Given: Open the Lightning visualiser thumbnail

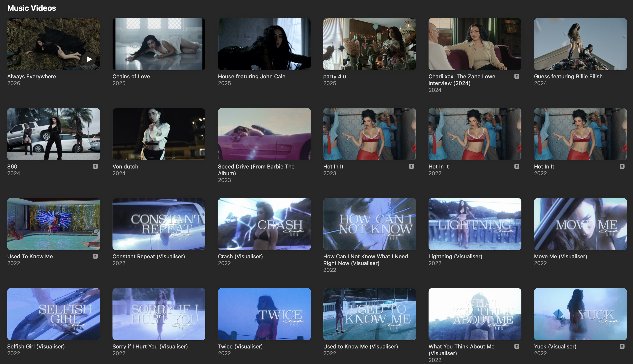Looking at the screenshot, I should pyautogui.click(x=475, y=224).
